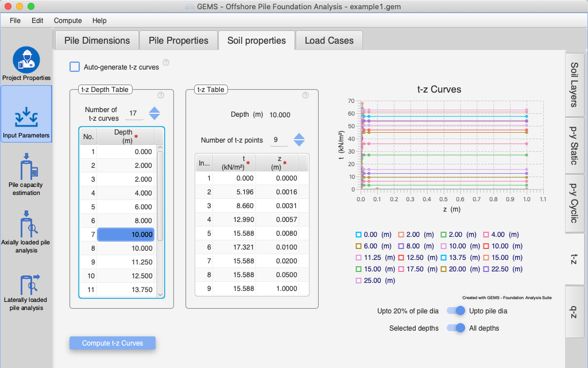Image resolution: width=588 pixels, height=368 pixels.
Task: Open Axially loaded pile analysis icon
Action: pos(26,223)
